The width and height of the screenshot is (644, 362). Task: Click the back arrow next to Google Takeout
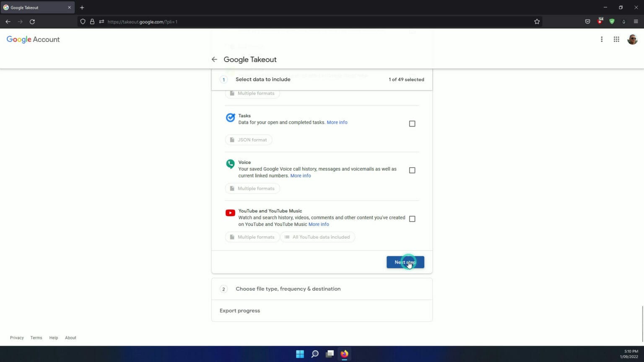click(x=214, y=59)
